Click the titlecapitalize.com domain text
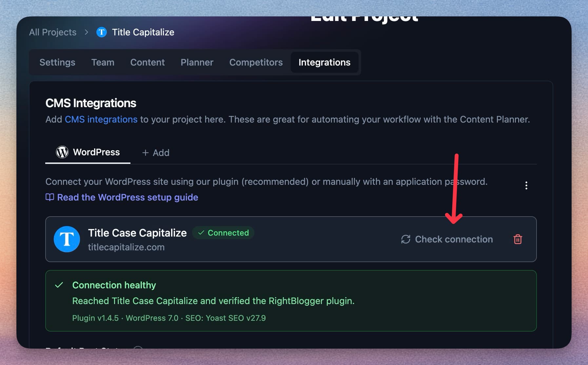 click(x=126, y=247)
